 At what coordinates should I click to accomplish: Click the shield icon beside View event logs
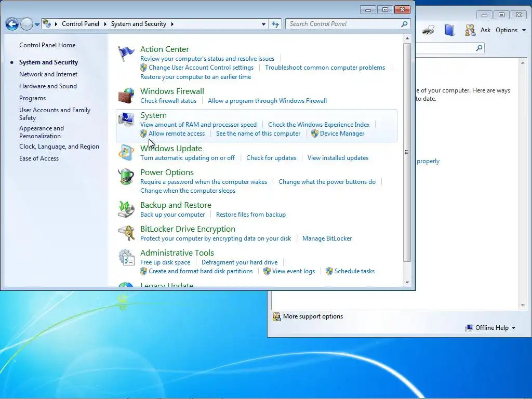pos(267,271)
